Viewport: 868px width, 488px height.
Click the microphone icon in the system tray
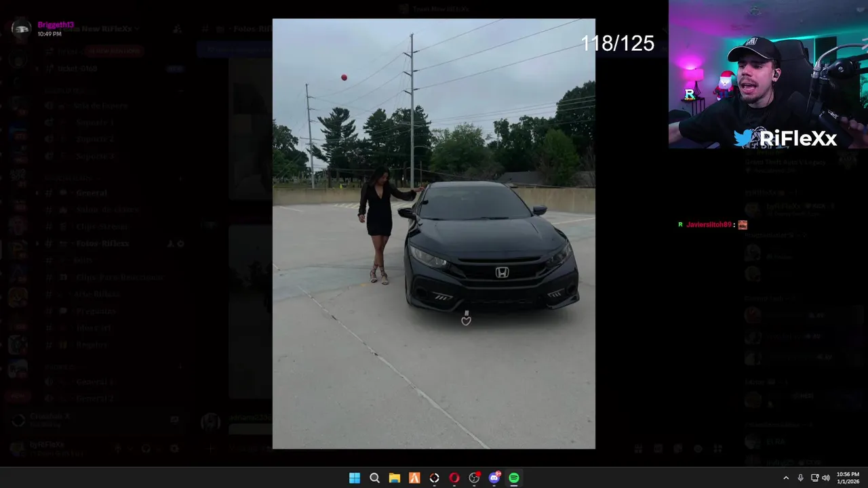pos(801,478)
